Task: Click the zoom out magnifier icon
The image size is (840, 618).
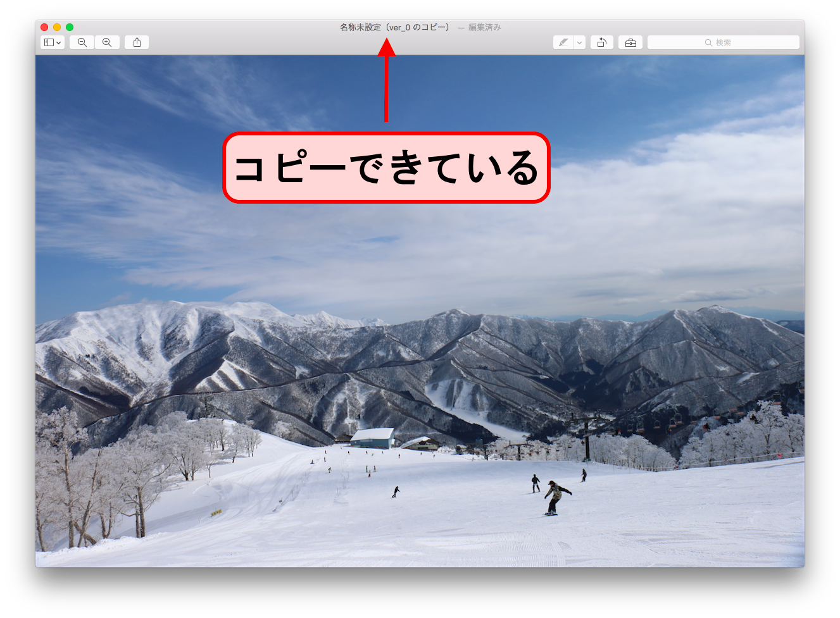Action: [82, 42]
